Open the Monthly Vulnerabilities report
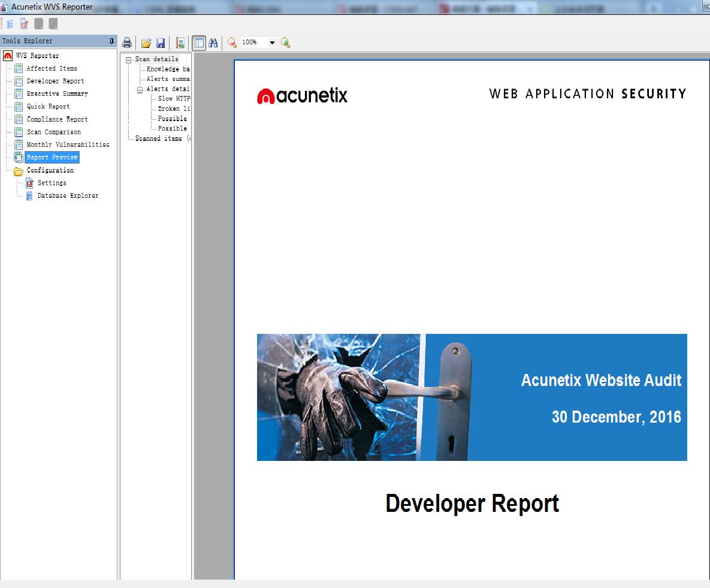The width and height of the screenshot is (710, 588). pos(68,144)
